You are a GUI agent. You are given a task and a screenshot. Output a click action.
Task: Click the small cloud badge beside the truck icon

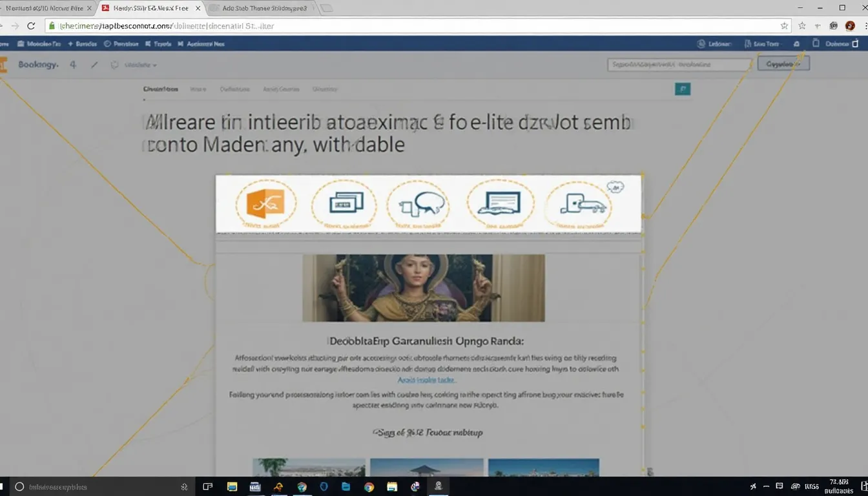(x=614, y=187)
